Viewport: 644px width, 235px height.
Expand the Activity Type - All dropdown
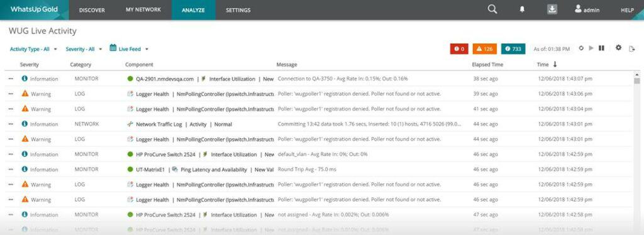pyautogui.click(x=33, y=49)
